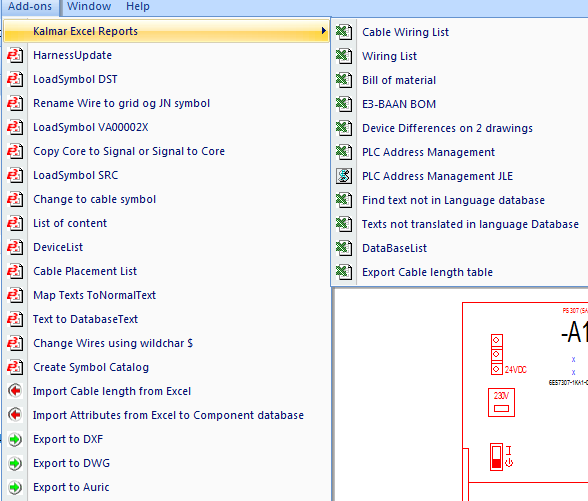Open the Add-ons menu
The width and height of the screenshot is (588, 501).
click(30, 6)
